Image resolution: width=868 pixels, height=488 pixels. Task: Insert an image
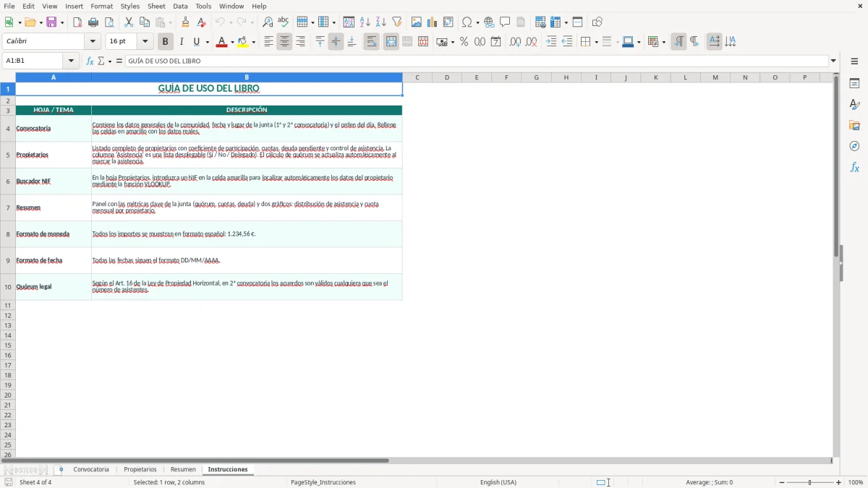pos(417,22)
